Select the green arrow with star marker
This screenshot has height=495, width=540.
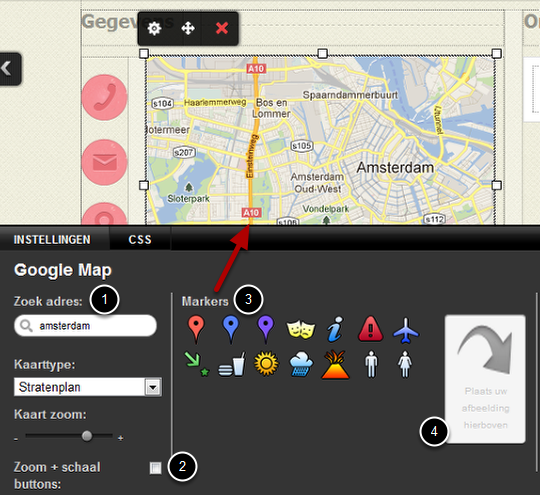[197, 364]
